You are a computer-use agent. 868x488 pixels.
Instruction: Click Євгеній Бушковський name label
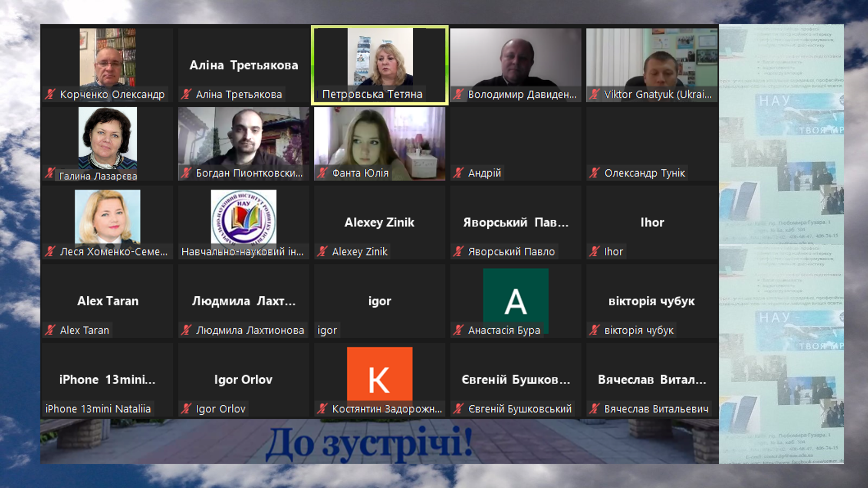point(519,409)
